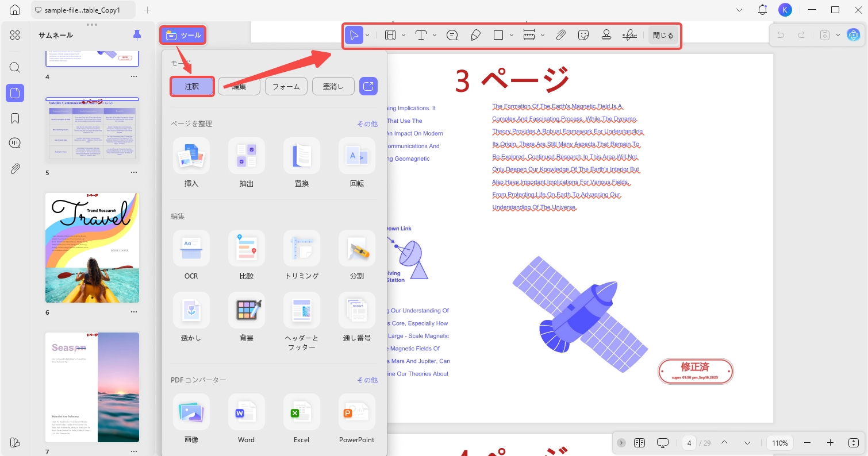Image resolution: width=868 pixels, height=456 pixels.
Task: Select the text comment T tool
Action: (x=421, y=35)
